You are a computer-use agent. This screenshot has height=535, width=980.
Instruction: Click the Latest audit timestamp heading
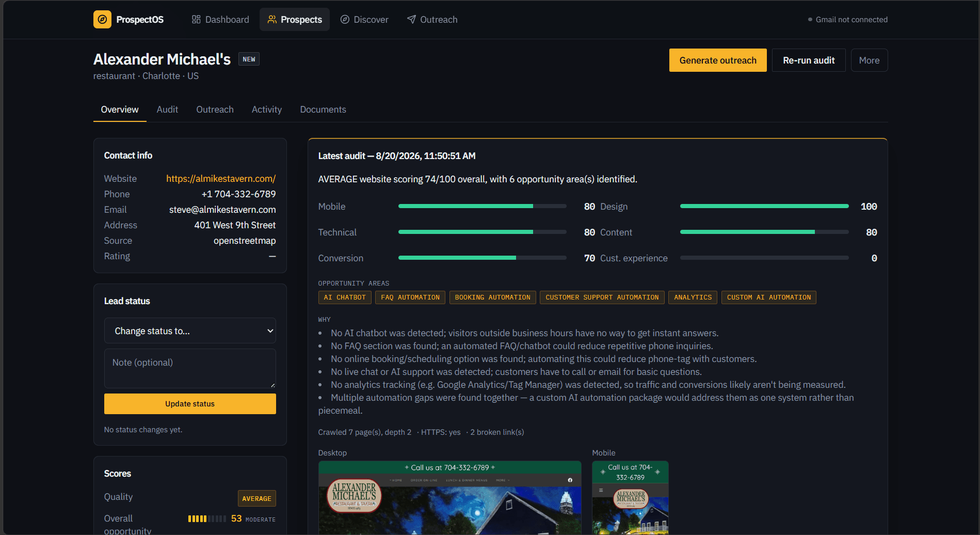397,156
